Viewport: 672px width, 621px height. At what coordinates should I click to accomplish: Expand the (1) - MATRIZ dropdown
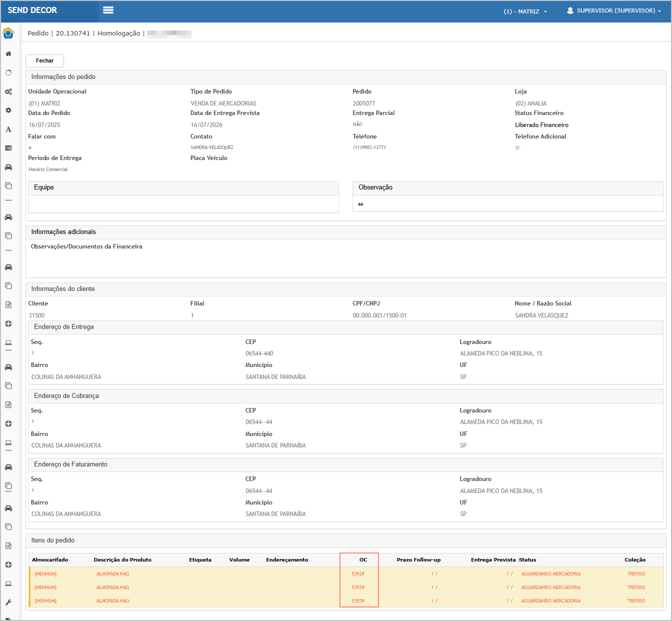525,11
